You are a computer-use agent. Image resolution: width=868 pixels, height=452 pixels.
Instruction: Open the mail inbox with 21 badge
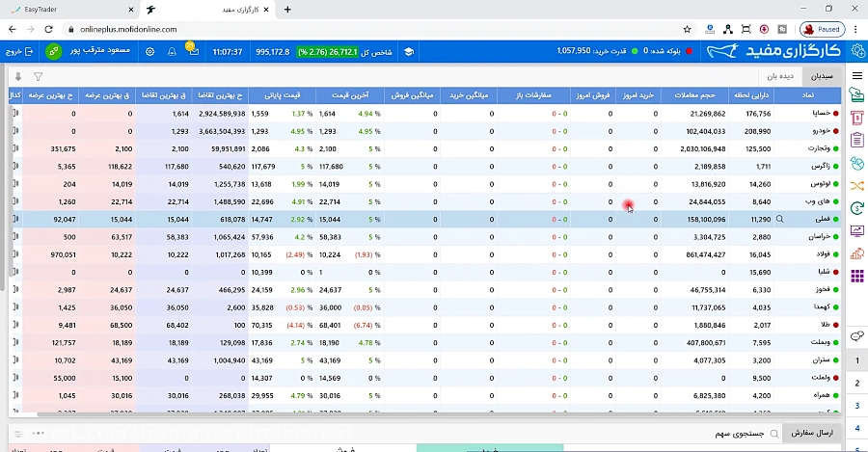[193, 50]
